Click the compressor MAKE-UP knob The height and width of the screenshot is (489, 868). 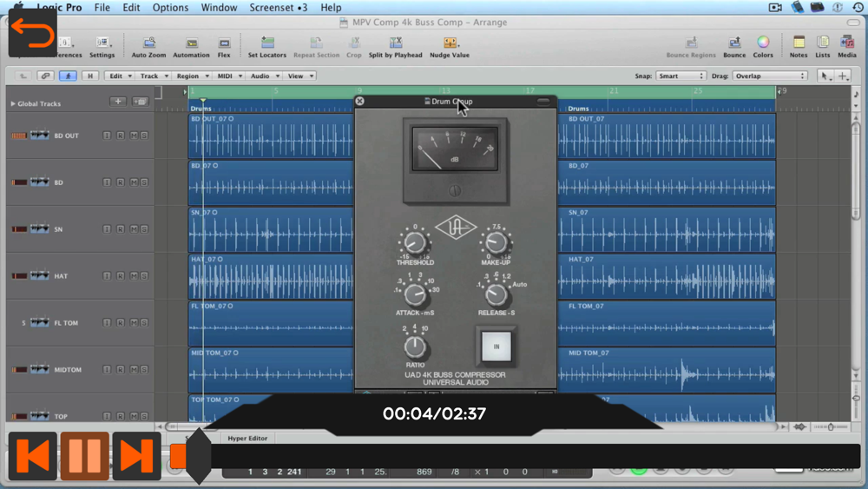click(x=496, y=242)
